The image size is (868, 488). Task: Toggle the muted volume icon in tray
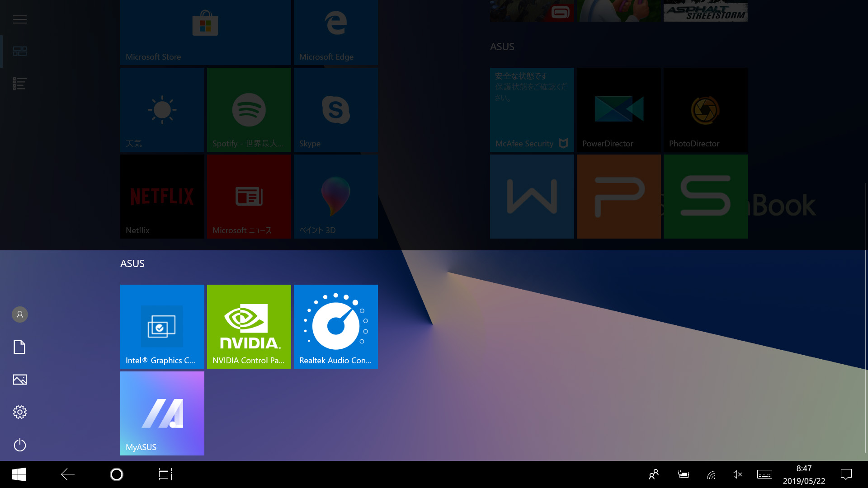737,474
